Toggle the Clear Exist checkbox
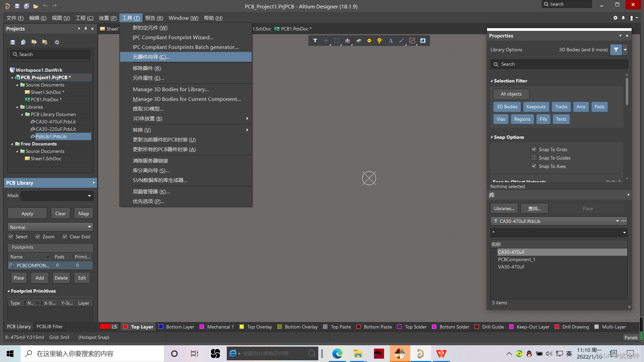This screenshot has height=362, width=644. 65,237
